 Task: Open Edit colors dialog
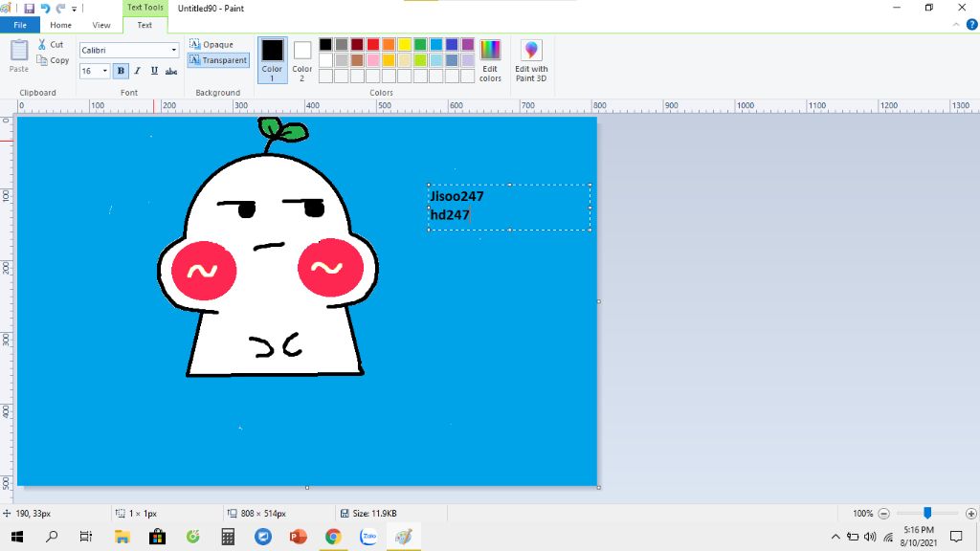tap(490, 60)
